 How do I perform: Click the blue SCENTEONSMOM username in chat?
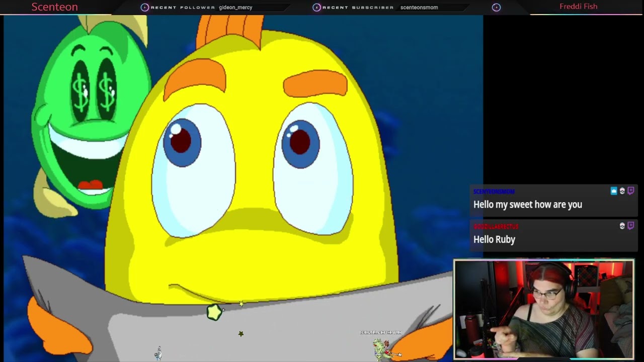pos(494,192)
